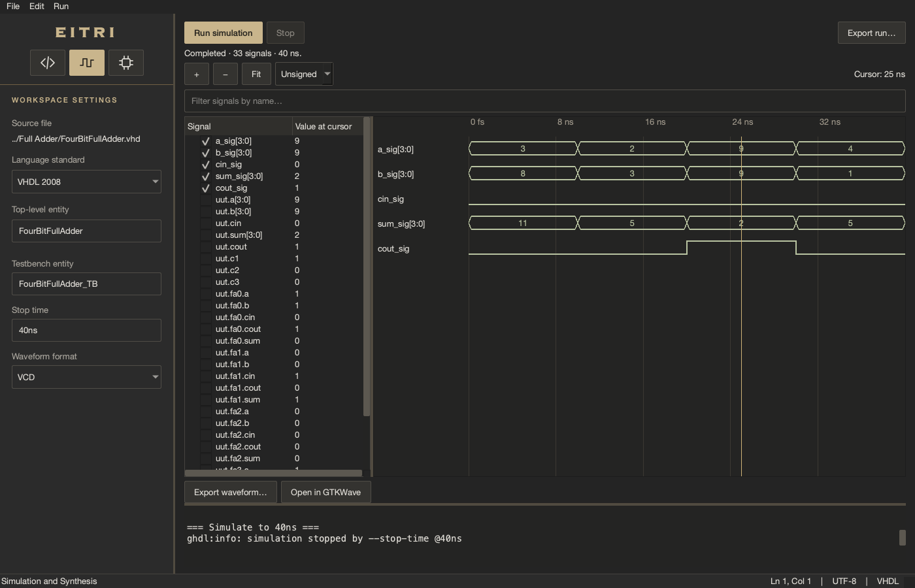Edit the Top-level entity field
Image resolution: width=915 pixels, height=588 pixels.
(86, 231)
